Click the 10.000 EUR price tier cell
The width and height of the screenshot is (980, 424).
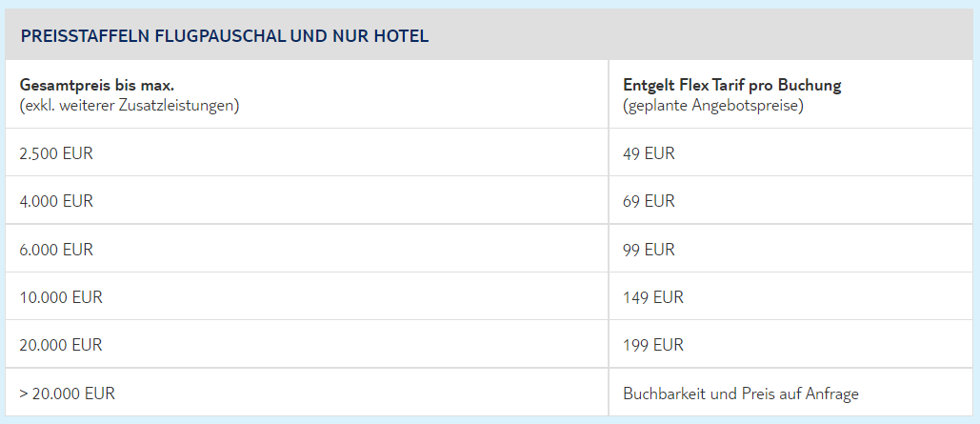click(61, 296)
